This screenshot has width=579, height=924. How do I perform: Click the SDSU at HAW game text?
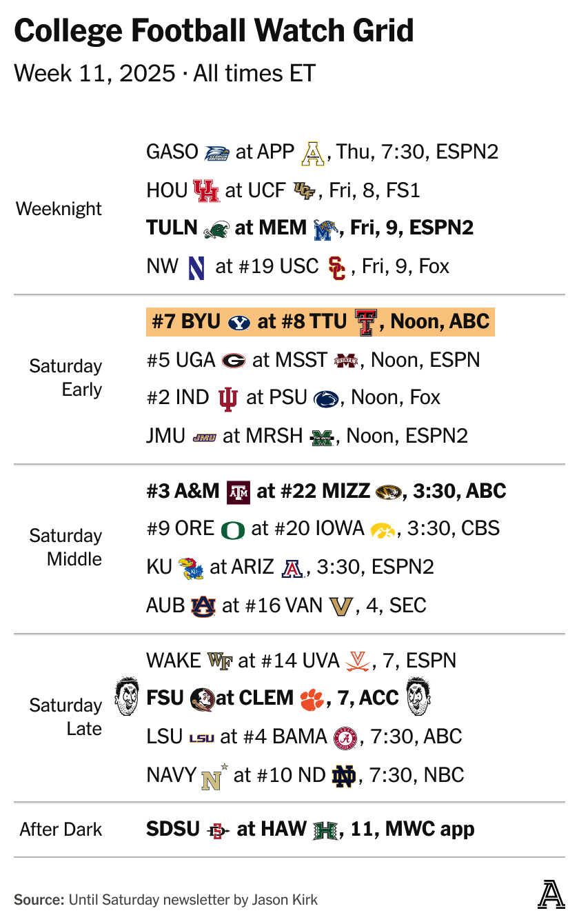point(310,830)
